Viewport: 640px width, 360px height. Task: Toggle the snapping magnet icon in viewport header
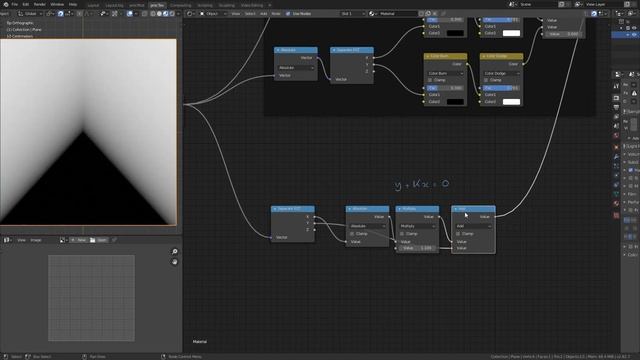click(61, 13)
